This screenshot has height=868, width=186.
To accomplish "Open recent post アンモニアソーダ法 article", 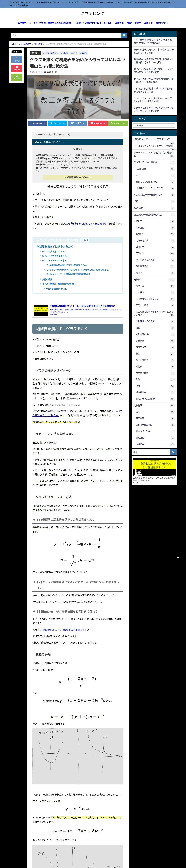I will 154,100.
